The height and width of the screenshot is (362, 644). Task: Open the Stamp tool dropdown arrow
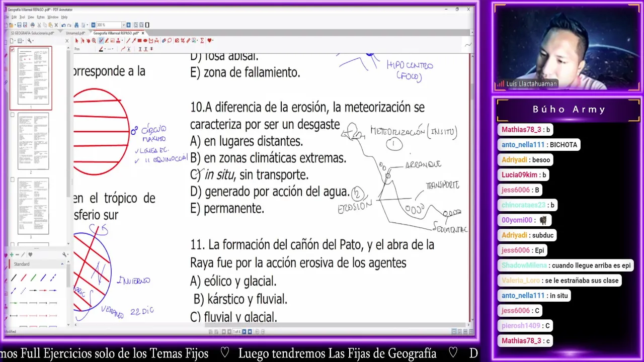(x=122, y=41)
